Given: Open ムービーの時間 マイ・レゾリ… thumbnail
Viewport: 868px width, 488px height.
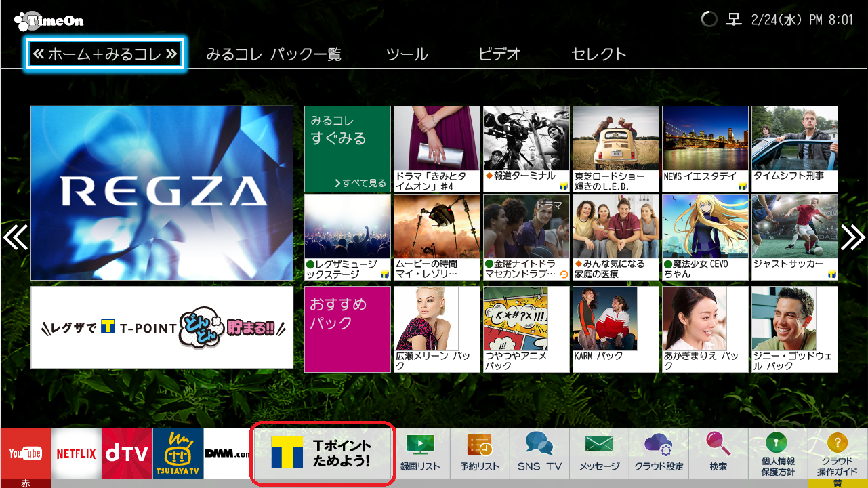Looking at the screenshot, I should [x=437, y=237].
